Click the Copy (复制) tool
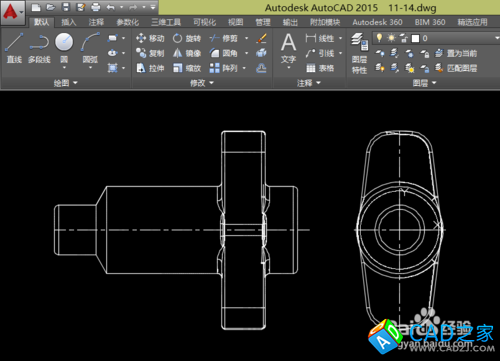The image size is (500, 361). pos(150,53)
